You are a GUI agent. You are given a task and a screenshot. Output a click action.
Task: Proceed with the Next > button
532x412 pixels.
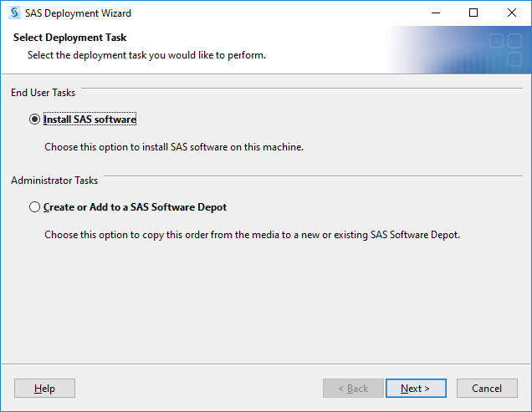[416, 389]
